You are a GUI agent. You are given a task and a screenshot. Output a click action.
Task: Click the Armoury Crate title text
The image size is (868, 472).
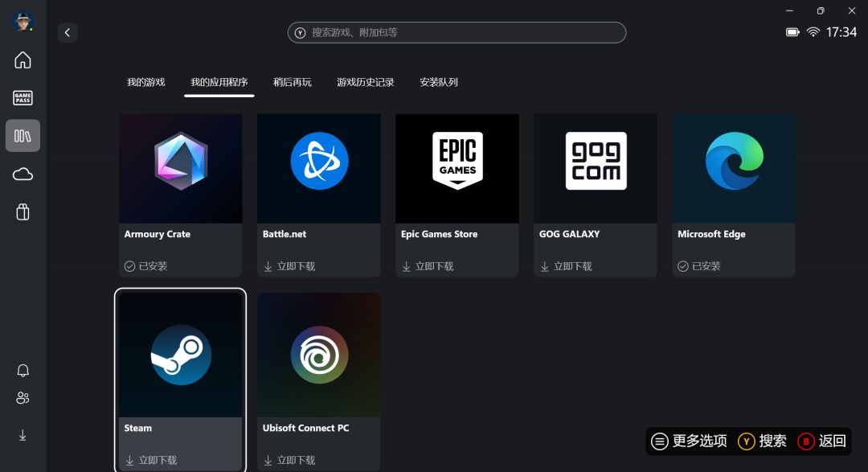click(158, 234)
